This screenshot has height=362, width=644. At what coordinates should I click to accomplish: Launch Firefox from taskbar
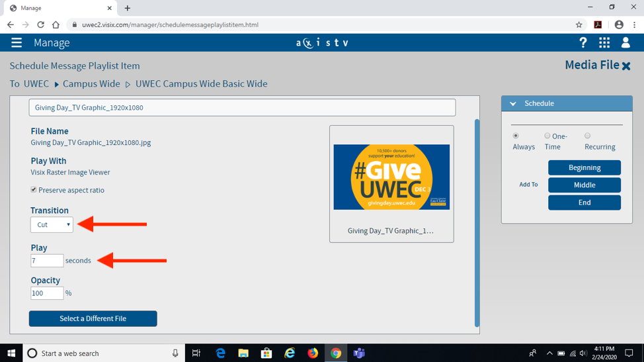(x=313, y=353)
